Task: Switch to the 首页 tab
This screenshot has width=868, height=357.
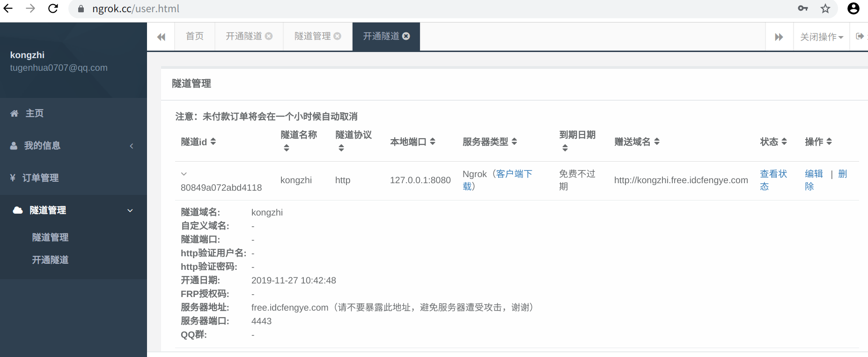Action: pyautogui.click(x=195, y=36)
